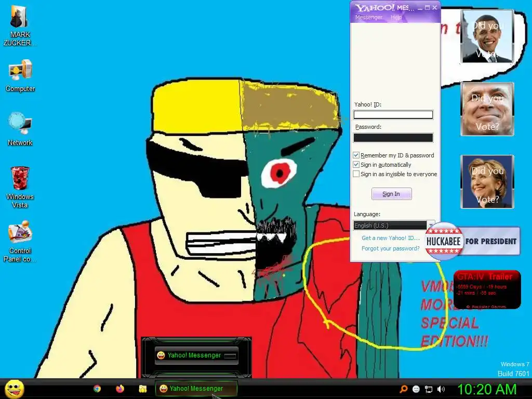Open the Language dropdown English (U.S.)
The width and height of the screenshot is (532, 399).
click(394, 225)
